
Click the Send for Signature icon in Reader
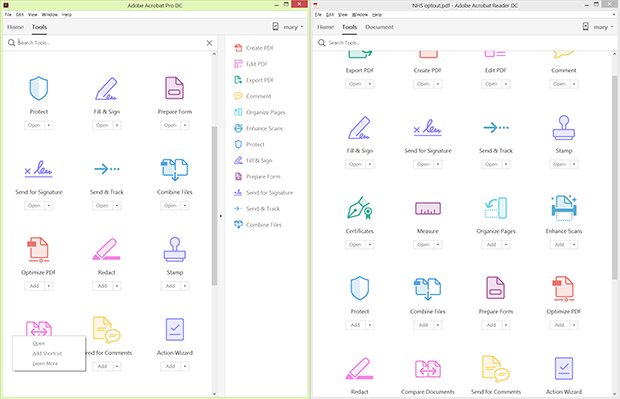point(427,128)
